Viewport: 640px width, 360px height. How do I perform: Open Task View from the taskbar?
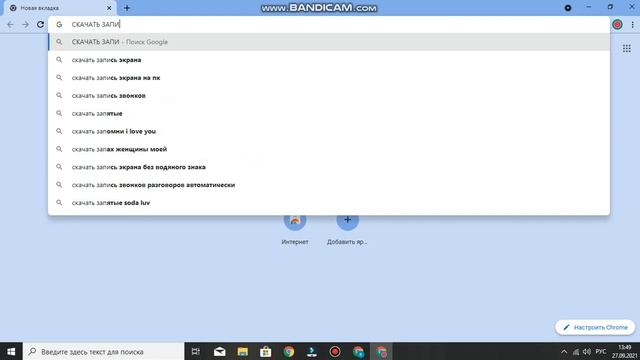196,351
